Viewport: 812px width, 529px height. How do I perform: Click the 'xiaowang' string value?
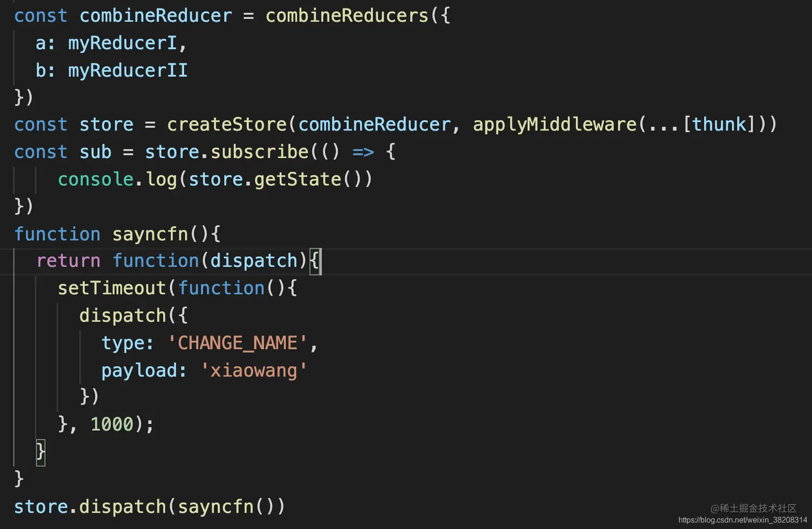click(254, 371)
